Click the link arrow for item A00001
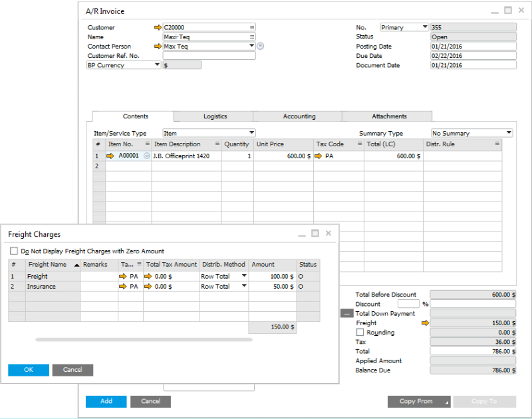532x419 pixels. pyautogui.click(x=110, y=156)
